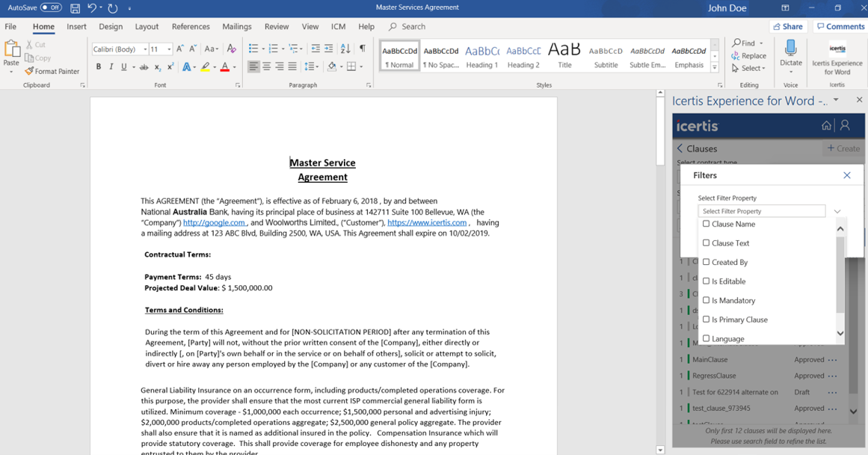Click the Icertis home icon
Viewport: 868px width, 455px height.
pyautogui.click(x=826, y=126)
